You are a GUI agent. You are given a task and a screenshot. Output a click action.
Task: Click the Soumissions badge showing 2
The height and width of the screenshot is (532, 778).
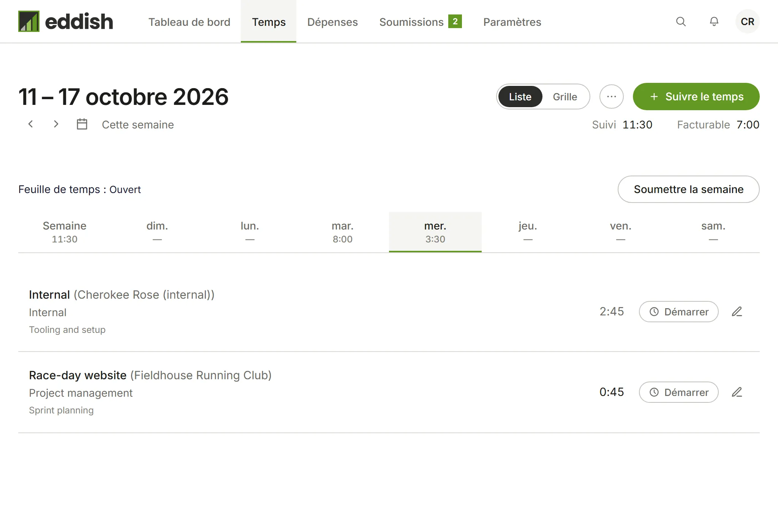tap(455, 21)
